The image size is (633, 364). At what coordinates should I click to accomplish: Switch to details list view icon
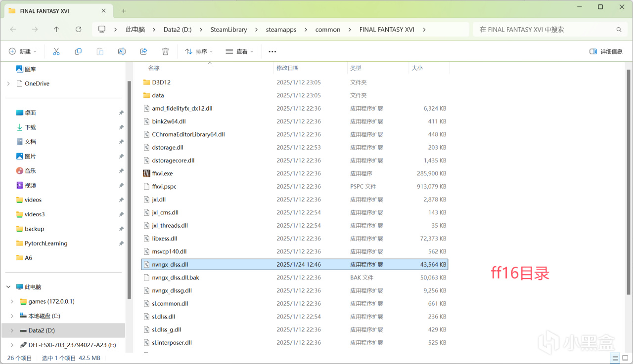[615, 358]
